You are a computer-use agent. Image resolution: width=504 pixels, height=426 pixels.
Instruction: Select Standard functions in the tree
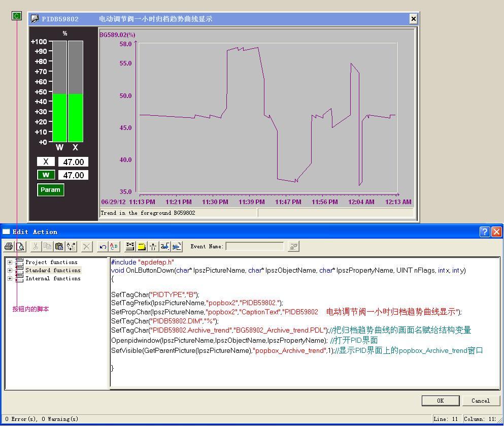[53, 271]
